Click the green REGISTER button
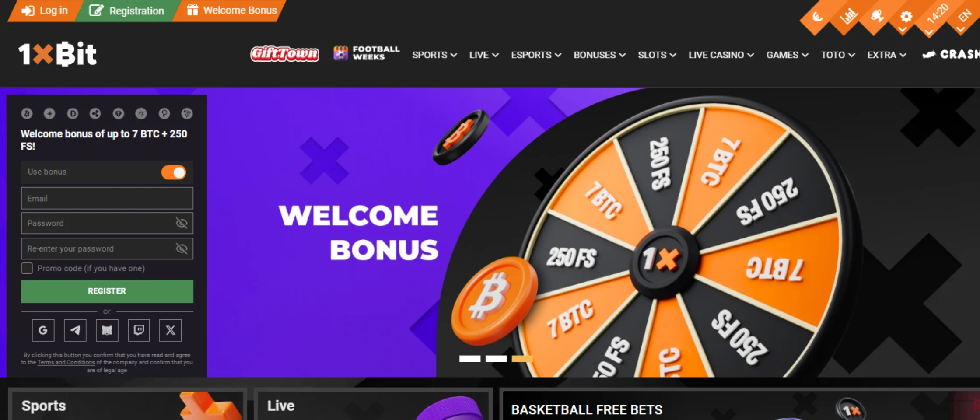 point(107,291)
